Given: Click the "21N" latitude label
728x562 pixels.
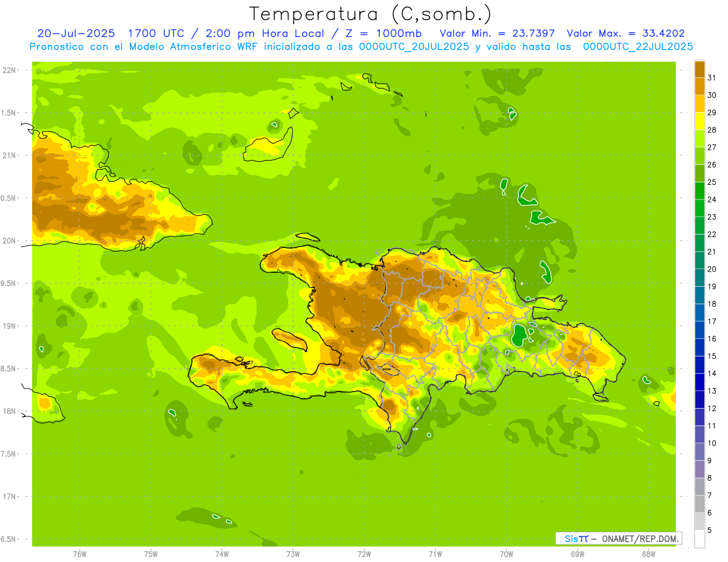Looking at the screenshot, I should pyautogui.click(x=10, y=155).
